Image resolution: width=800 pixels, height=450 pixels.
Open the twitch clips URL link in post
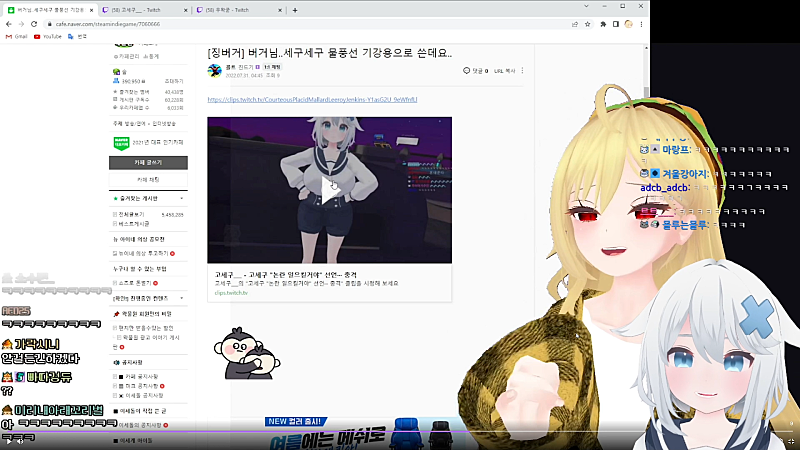(x=312, y=99)
